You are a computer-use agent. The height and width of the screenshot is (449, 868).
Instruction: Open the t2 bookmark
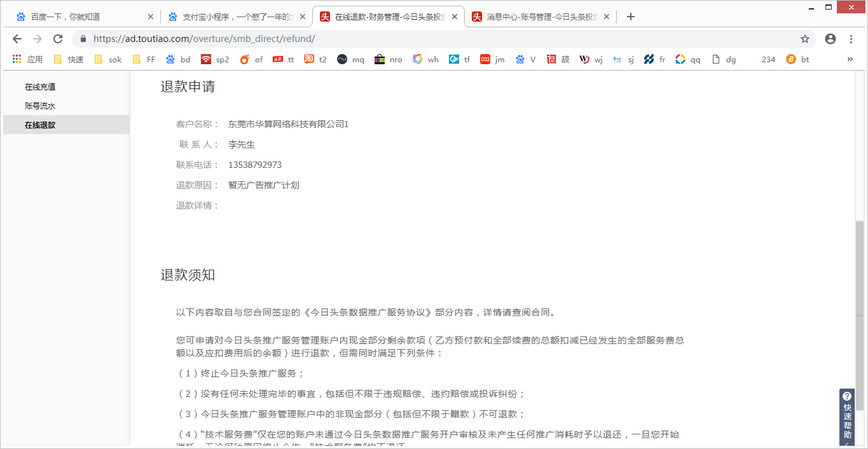point(315,59)
